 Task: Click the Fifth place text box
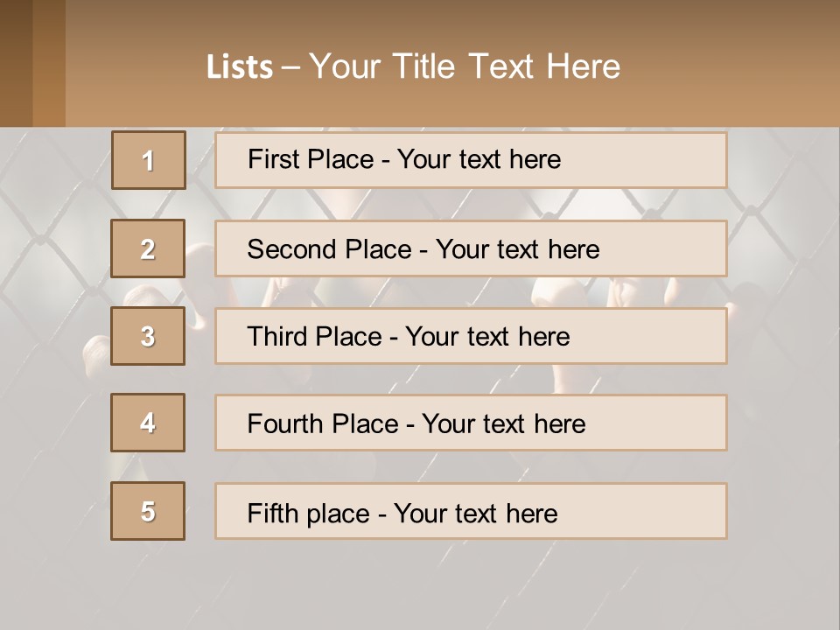(471, 512)
